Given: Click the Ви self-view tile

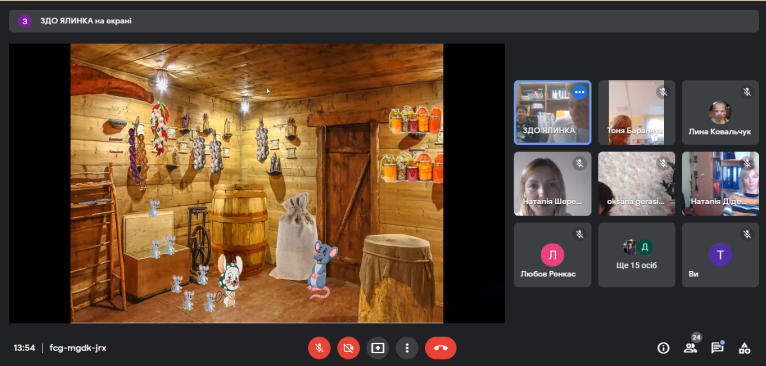Looking at the screenshot, I should [720, 255].
